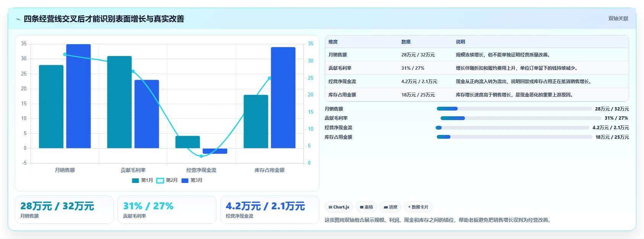The height and width of the screenshot is (239, 644).
Task: Click the 库存占用金额 progress bar
Action: point(515,137)
